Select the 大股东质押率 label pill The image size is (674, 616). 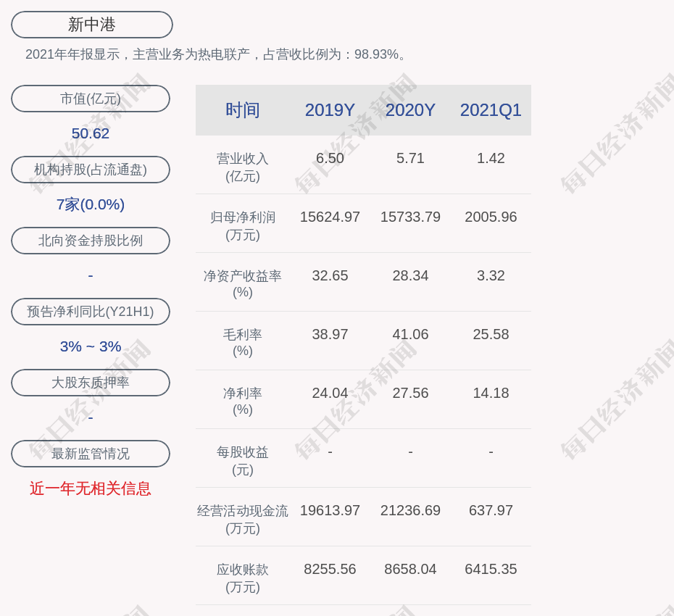[x=91, y=382]
